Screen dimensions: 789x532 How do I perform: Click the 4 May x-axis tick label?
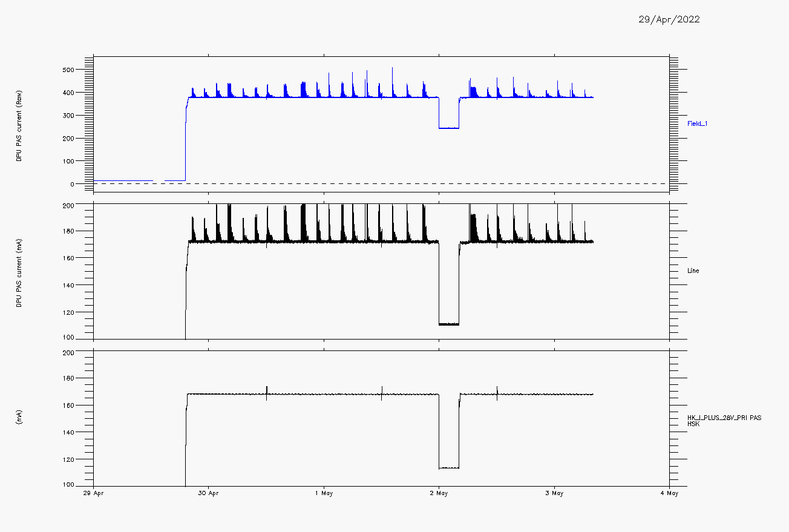pos(669,493)
